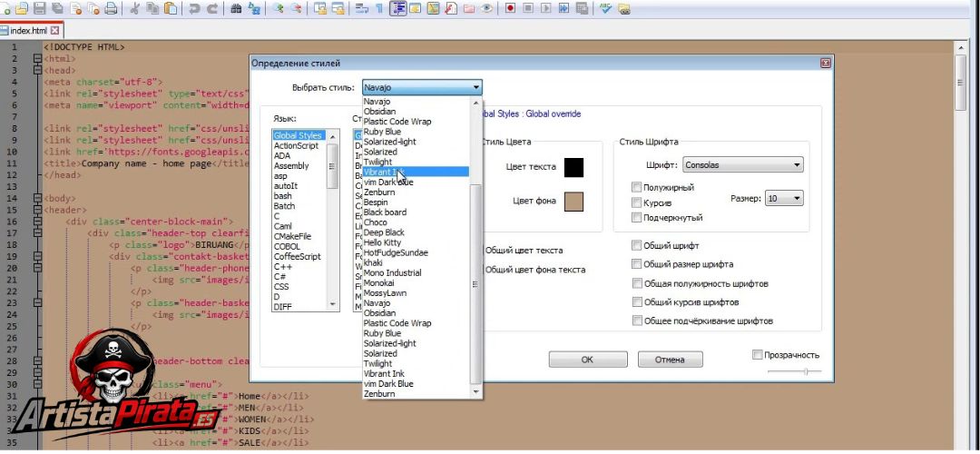Redo the edit via the toolbar arrow
980x454 pixels.
[x=212, y=9]
